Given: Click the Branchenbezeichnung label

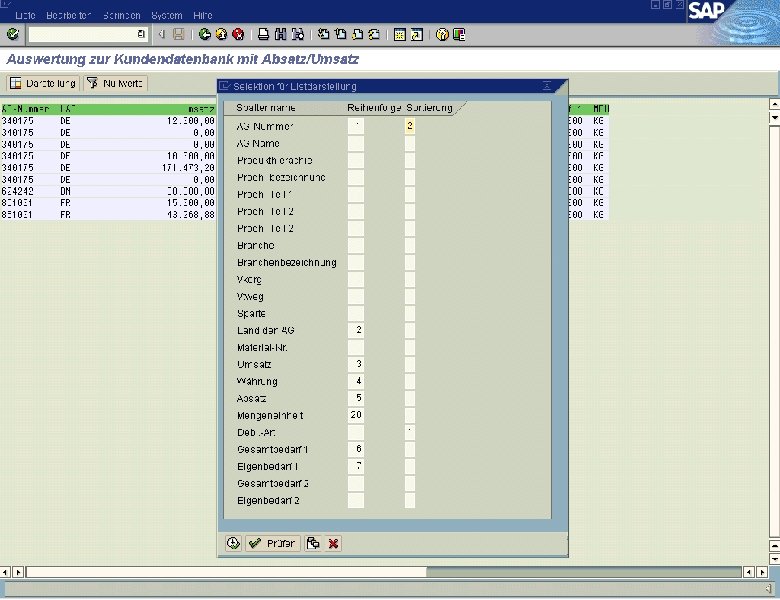Looking at the screenshot, I should pyautogui.click(x=287, y=263).
